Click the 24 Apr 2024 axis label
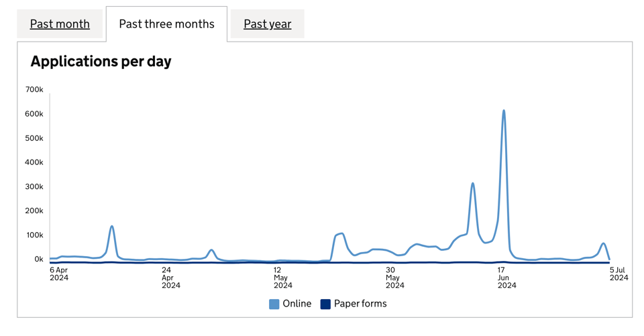This screenshot has width=644, height=336. point(171,278)
